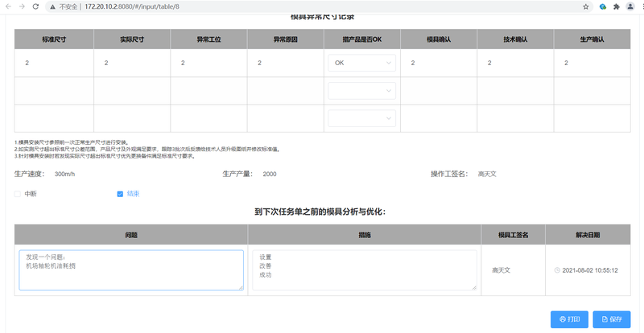The height and width of the screenshot is (333, 644).
Task: Toggle the 中断 checkbox
Action: pos(17,194)
